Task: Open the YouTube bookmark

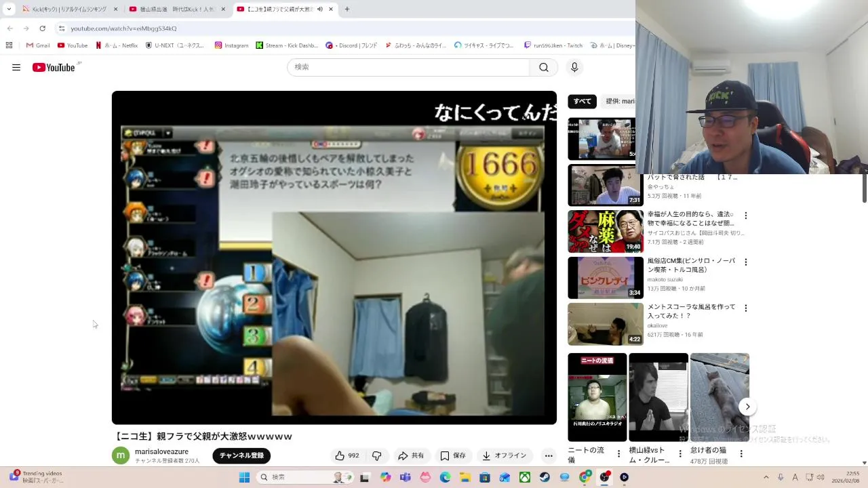Action: point(73,45)
